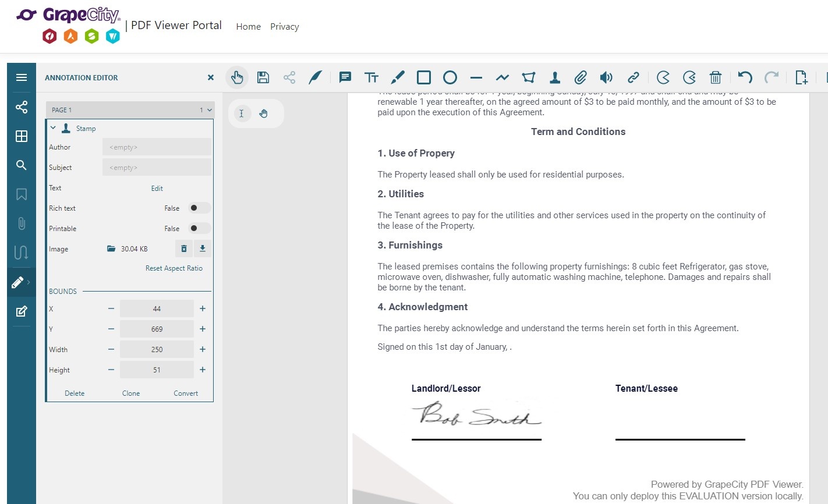Click the apply redactions tool
This screenshot has width=828, height=504.
coord(689,77)
